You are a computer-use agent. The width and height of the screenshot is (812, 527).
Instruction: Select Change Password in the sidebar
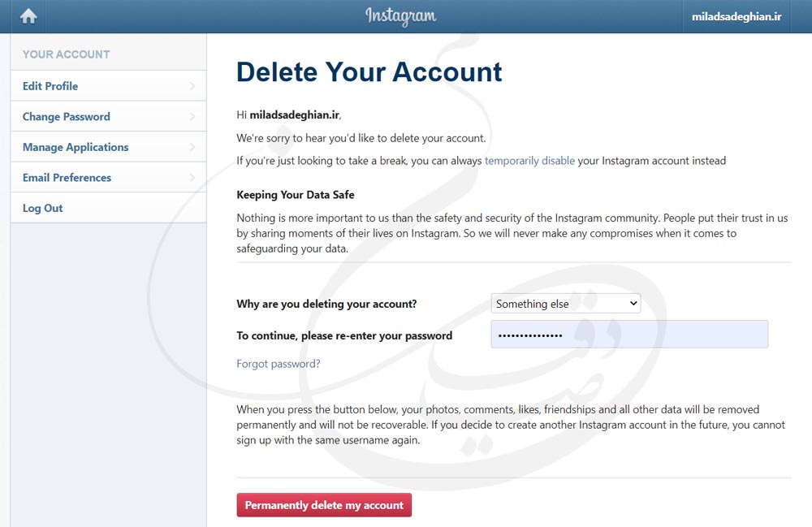click(67, 117)
